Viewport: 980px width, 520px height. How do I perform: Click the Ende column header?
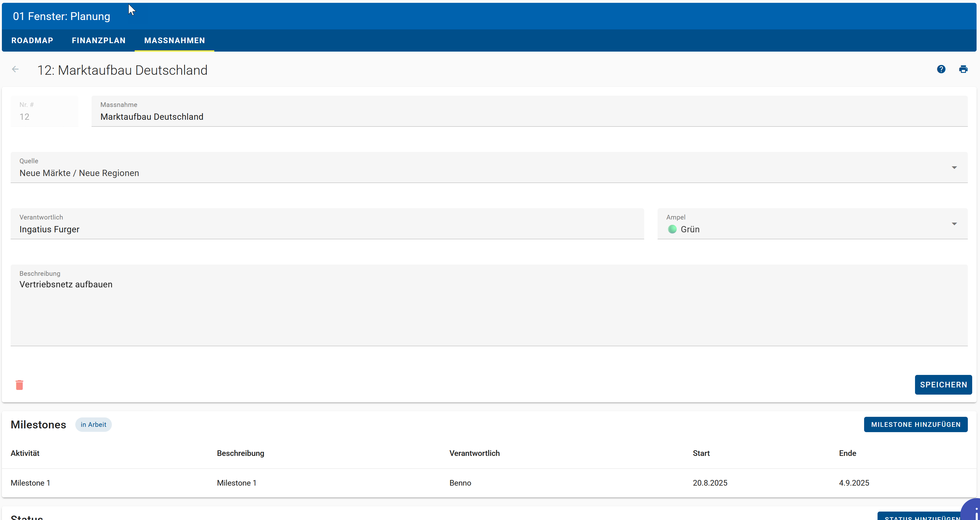847,453
